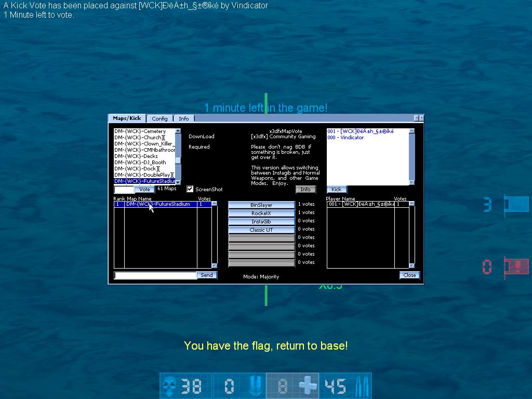The image size is (532, 399).
Task: Click the Kick button
Action: click(x=337, y=190)
